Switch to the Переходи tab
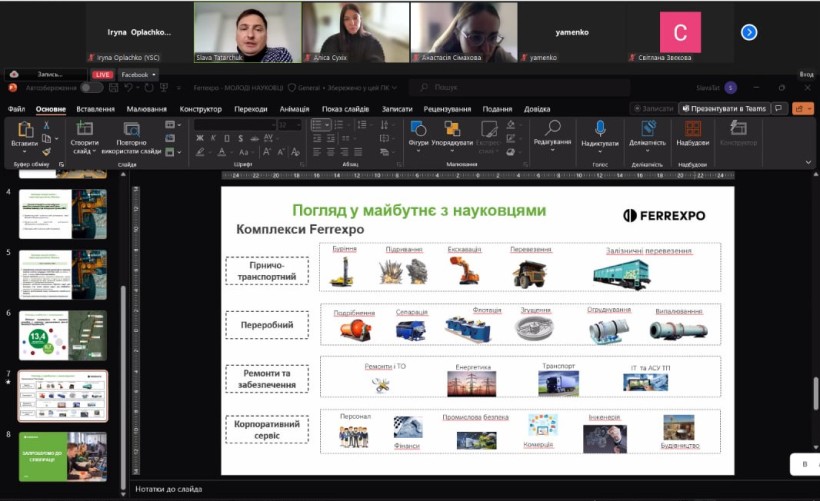 (250, 109)
